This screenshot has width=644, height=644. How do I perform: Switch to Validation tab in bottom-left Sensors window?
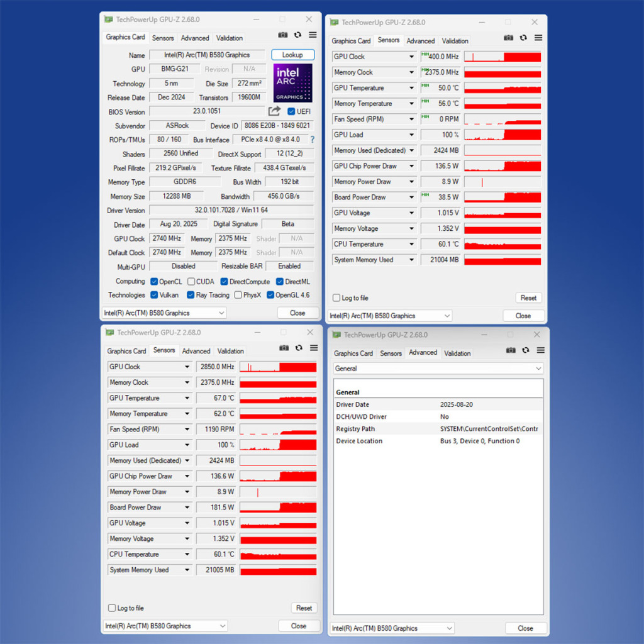pyautogui.click(x=230, y=351)
